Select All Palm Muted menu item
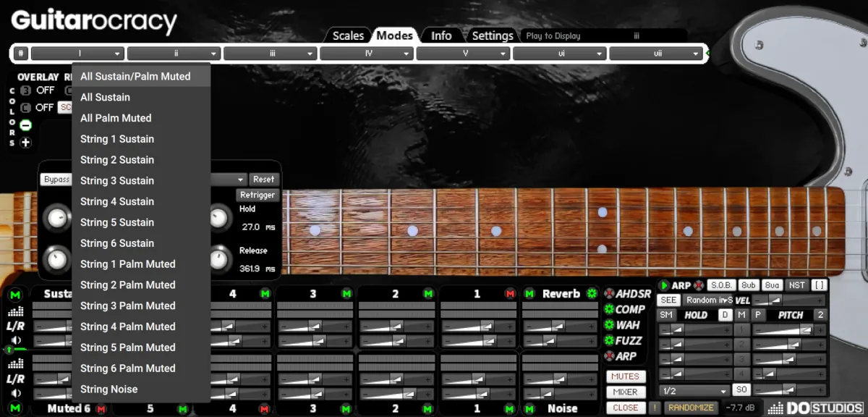Viewport: 868px width, 417px height. pyautogui.click(x=142, y=118)
